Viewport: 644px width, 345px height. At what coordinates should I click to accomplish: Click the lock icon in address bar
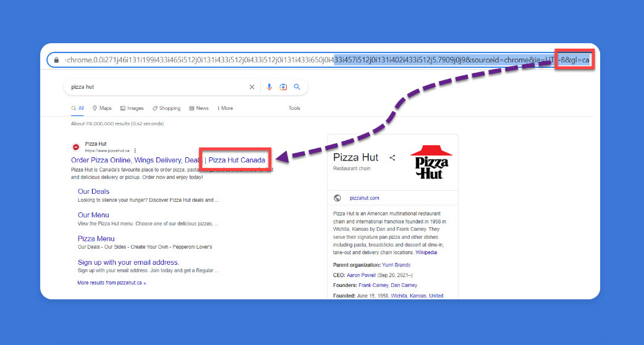pyautogui.click(x=57, y=60)
